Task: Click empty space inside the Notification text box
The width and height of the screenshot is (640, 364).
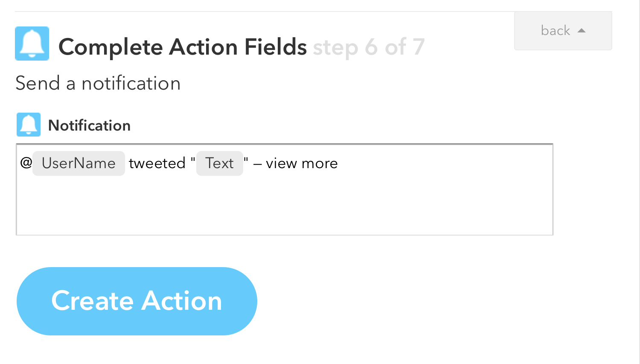Action: 284,205
